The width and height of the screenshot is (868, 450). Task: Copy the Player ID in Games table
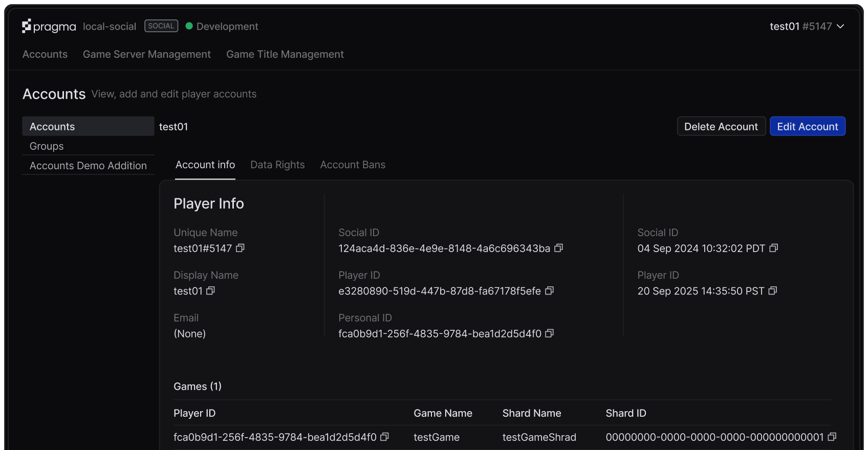(x=385, y=437)
